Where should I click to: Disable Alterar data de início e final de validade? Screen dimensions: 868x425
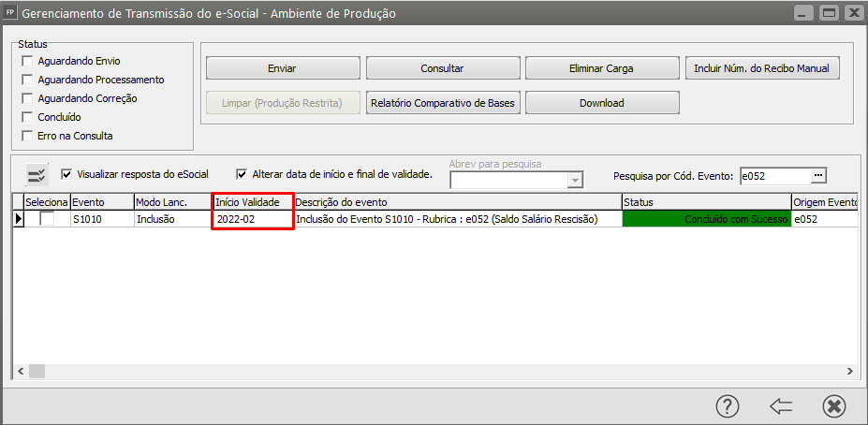tap(242, 174)
